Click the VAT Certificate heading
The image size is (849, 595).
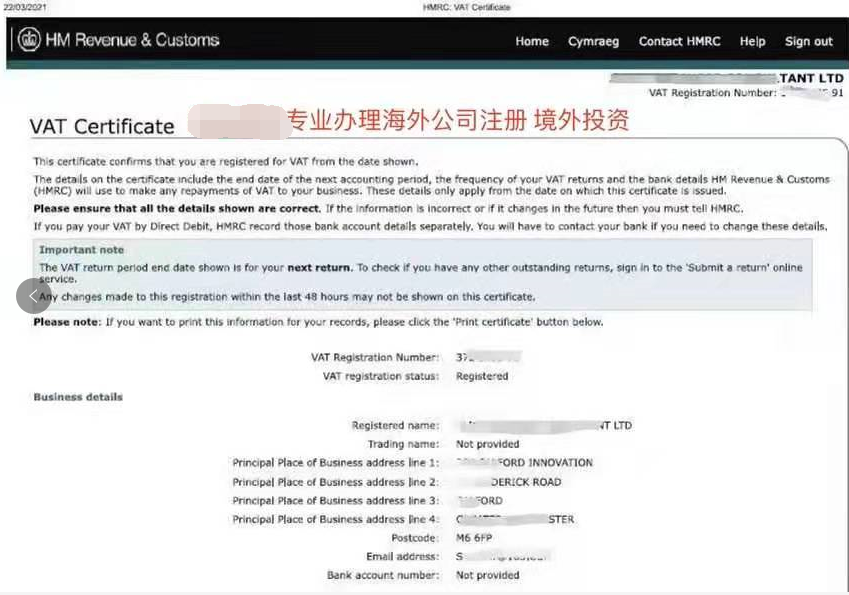[102, 127]
